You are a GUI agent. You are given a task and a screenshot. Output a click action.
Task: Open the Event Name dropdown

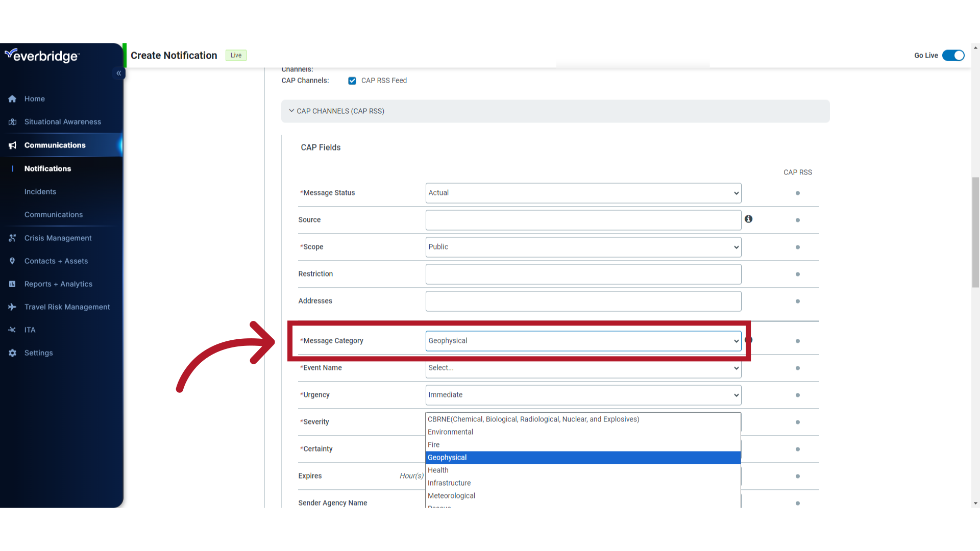[583, 368]
